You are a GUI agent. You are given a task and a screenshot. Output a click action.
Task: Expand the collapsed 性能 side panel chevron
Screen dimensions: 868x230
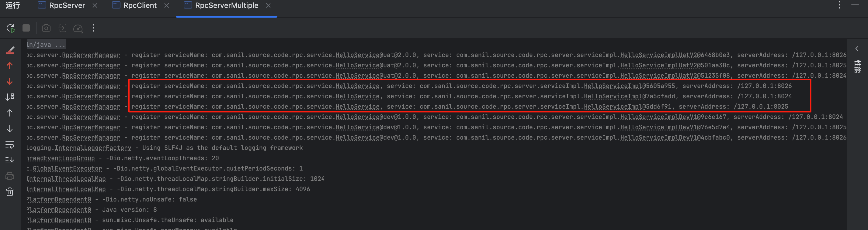[857, 49]
